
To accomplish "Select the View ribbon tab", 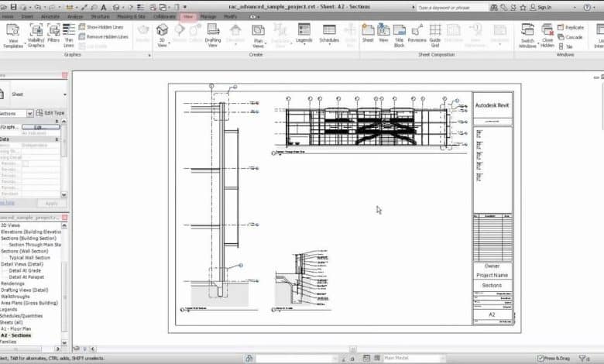I will coord(188,16).
